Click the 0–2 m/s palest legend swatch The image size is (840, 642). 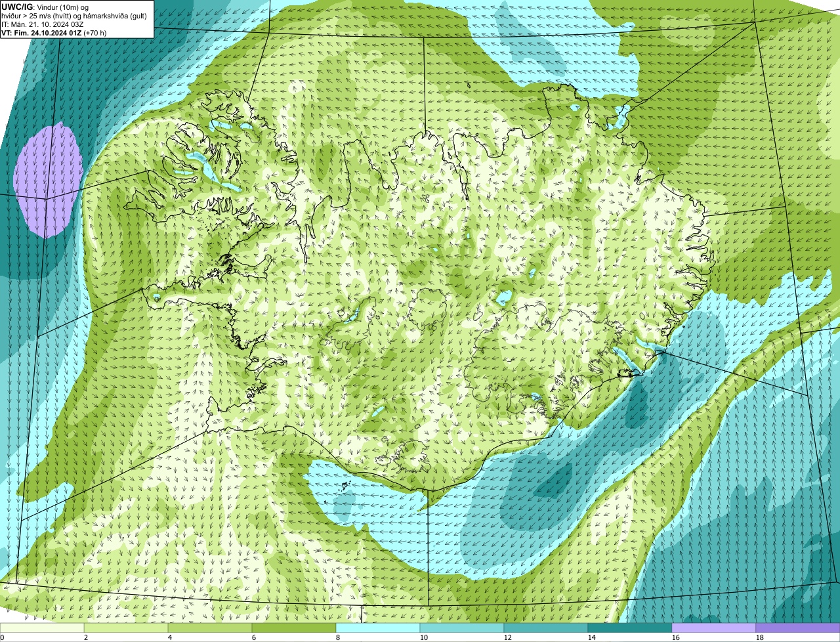coord(42,628)
